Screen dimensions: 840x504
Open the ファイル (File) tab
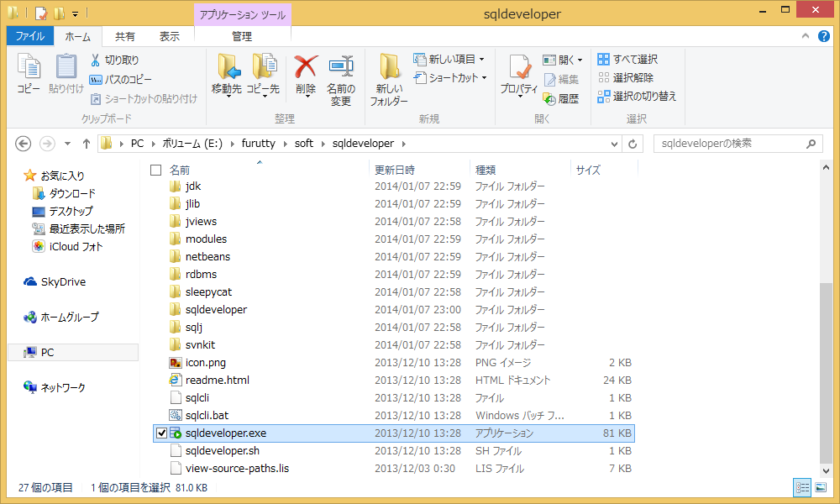pyautogui.click(x=30, y=36)
